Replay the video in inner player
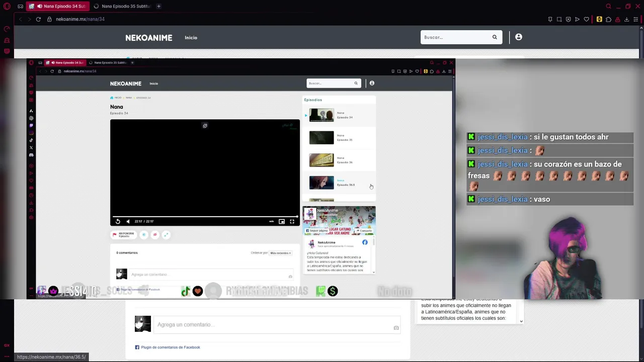 118,221
